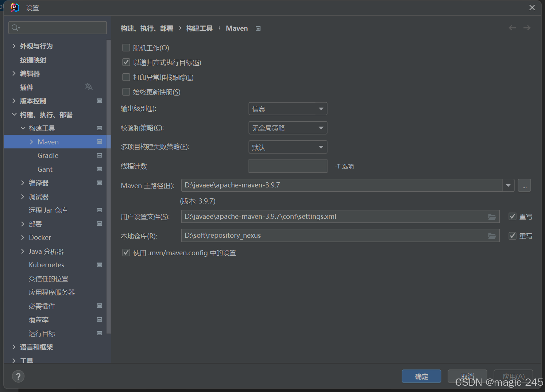Click project-level marker icon beside 版本控制
545x392 pixels.
coord(99,101)
